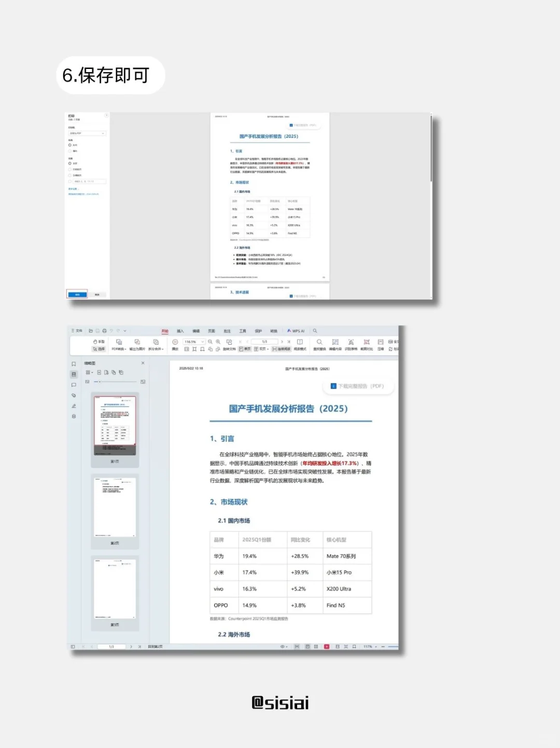Click the zoom in magnifier in ribbon
Viewport: 560px width, 748px height.
click(x=218, y=342)
